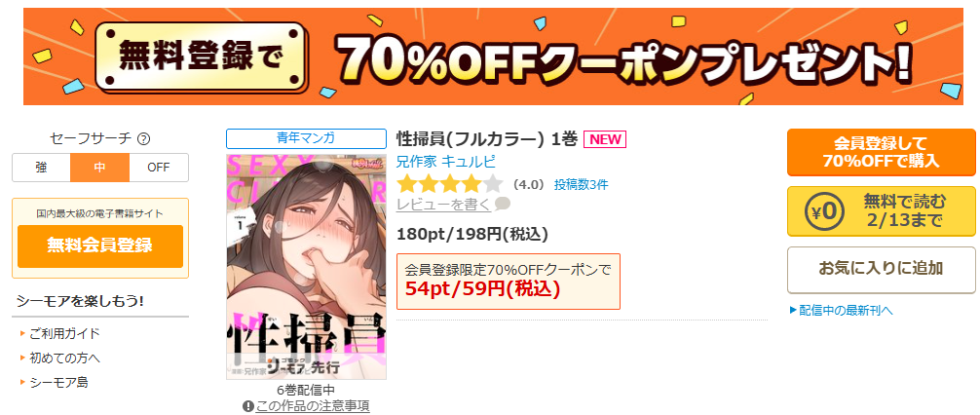This screenshot has height=415, width=980.
Task: Click the 70%OFF coupon banner
Action: point(493,57)
